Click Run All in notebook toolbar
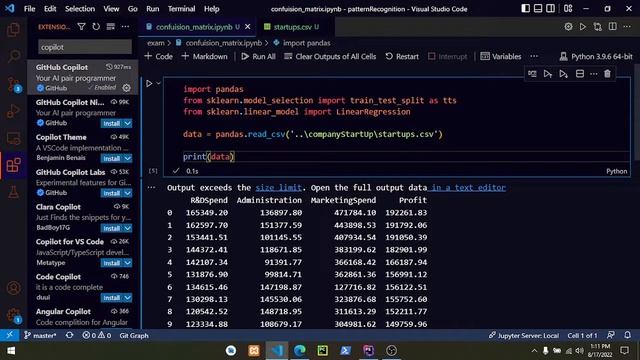The image size is (640, 360). (258, 56)
